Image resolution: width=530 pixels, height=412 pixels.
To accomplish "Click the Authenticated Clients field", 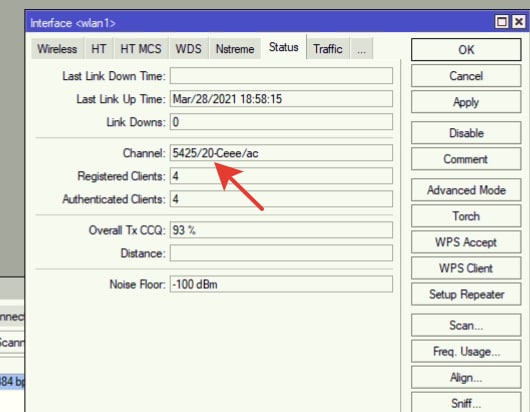I will [281, 199].
